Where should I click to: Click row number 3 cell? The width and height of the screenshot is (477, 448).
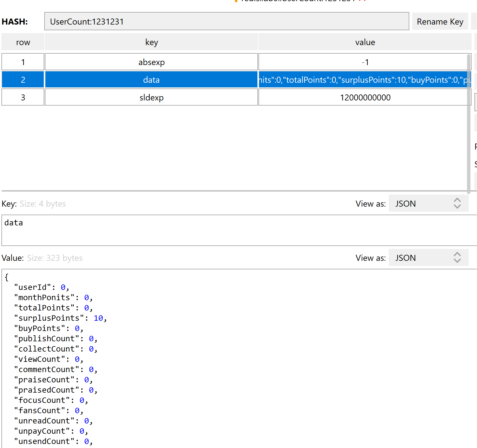point(23,97)
